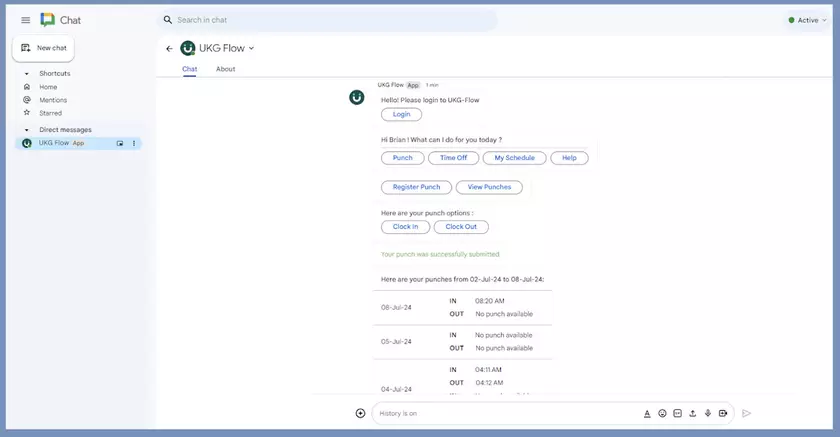Click the search magnifier icon

168,20
